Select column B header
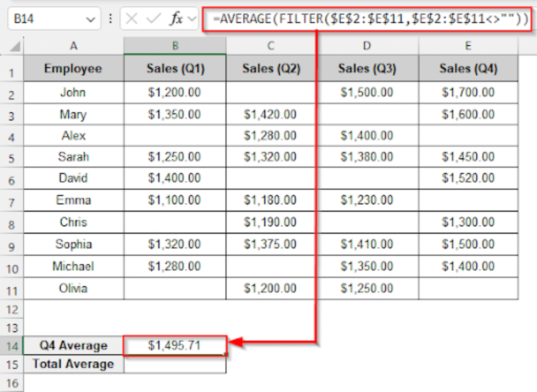Image resolution: width=537 pixels, height=392 pixels. tap(175, 46)
